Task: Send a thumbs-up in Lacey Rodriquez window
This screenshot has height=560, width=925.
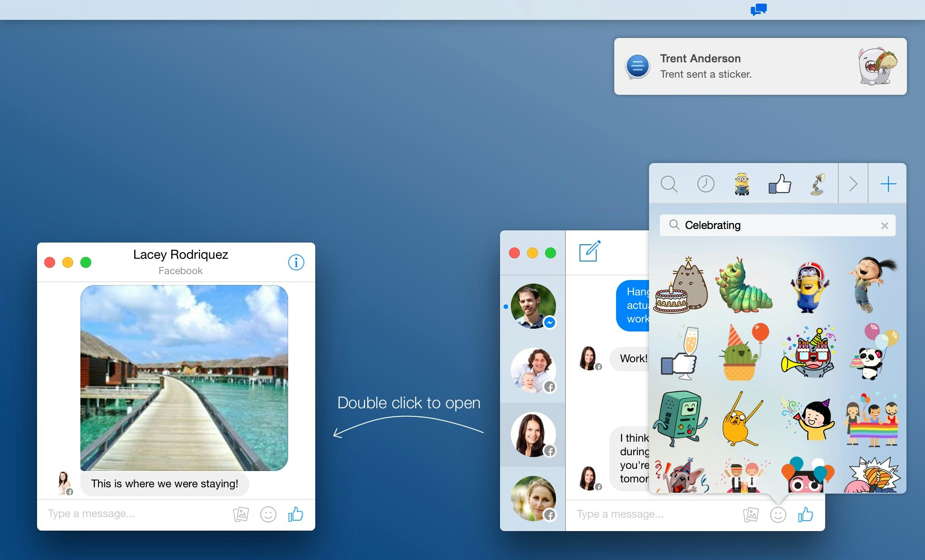Action: pyautogui.click(x=296, y=514)
